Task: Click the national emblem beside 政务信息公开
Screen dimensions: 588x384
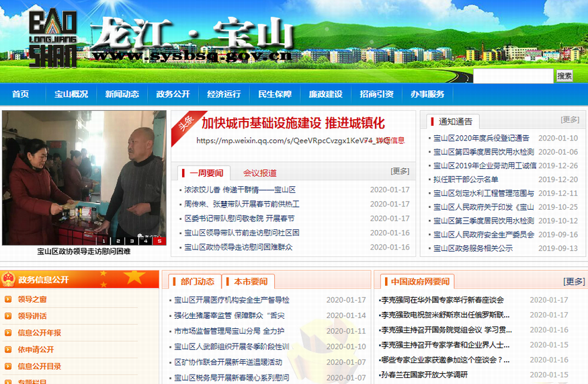Action: tap(8, 280)
